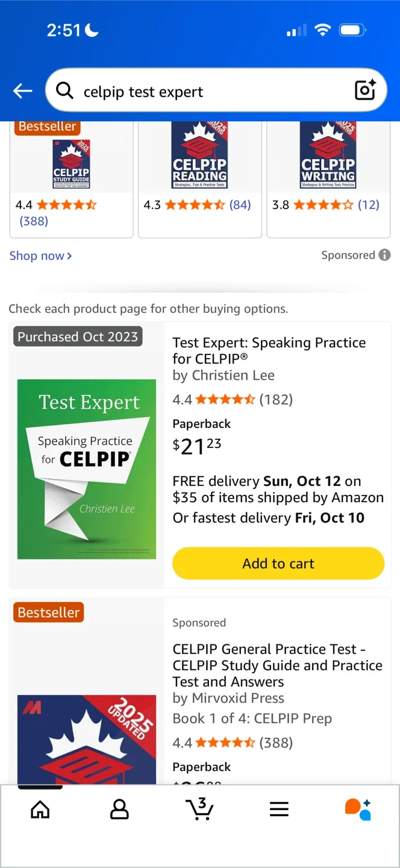
Task: Open the camera visual search icon
Action: (364, 90)
